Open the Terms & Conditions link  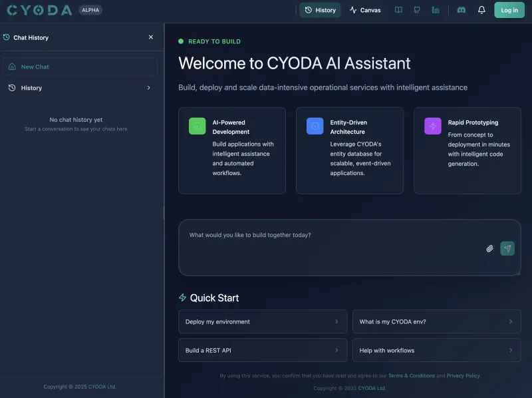point(412,375)
